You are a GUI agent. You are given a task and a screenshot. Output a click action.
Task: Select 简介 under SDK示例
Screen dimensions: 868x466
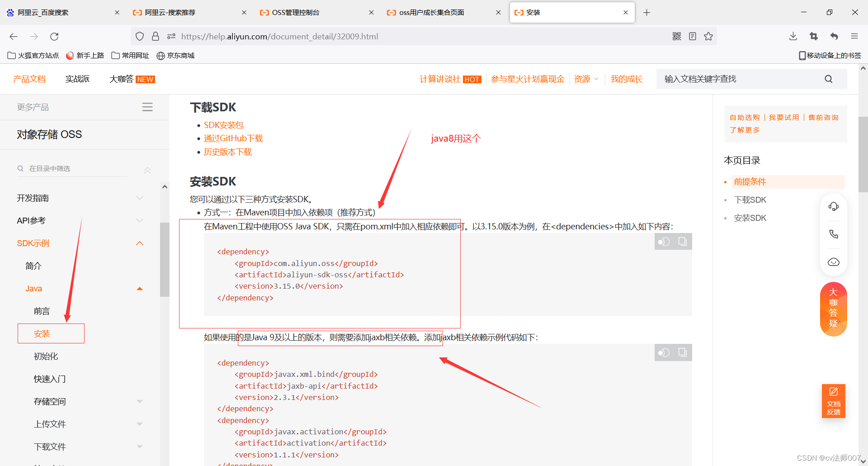(x=33, y=266)
